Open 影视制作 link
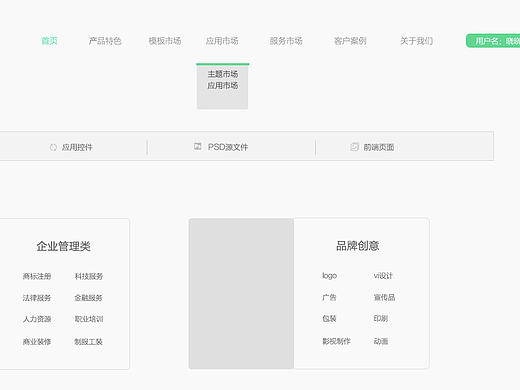The image size is (520, 390). click(x=336, y=341)
